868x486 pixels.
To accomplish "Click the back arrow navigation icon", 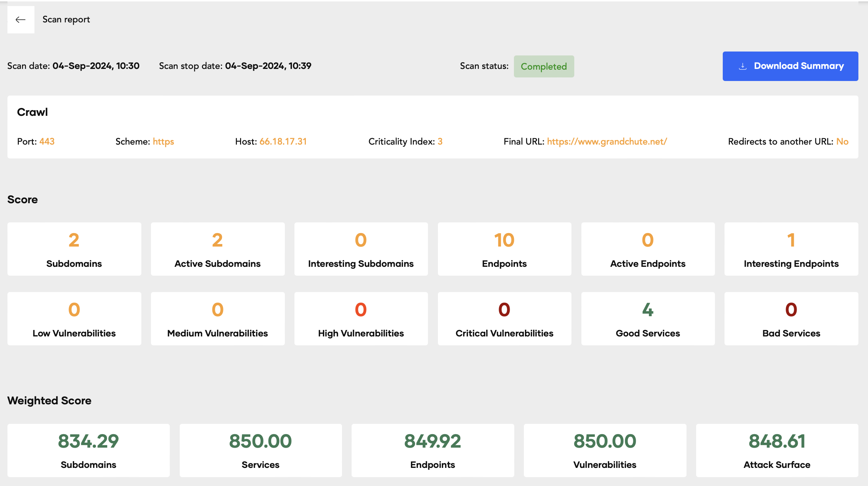I will pyautogui.click(x=21, y=19).
